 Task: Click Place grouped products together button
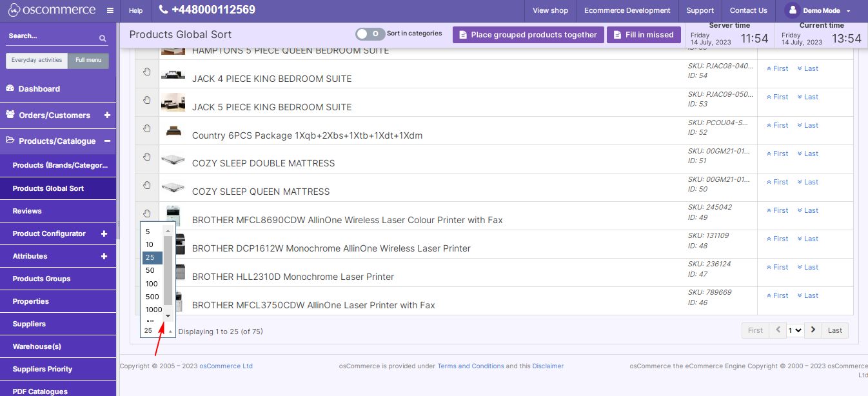coord(528,35)
